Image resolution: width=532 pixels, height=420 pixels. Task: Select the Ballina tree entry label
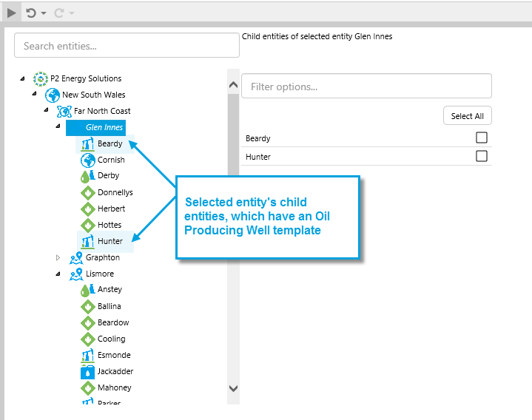(x=110, y=306)
